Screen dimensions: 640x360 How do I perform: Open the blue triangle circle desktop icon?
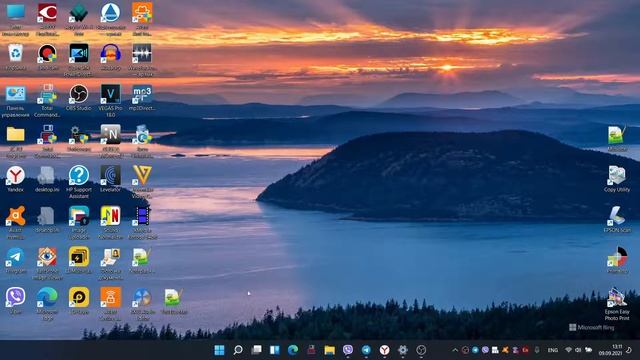coord(111,13)
